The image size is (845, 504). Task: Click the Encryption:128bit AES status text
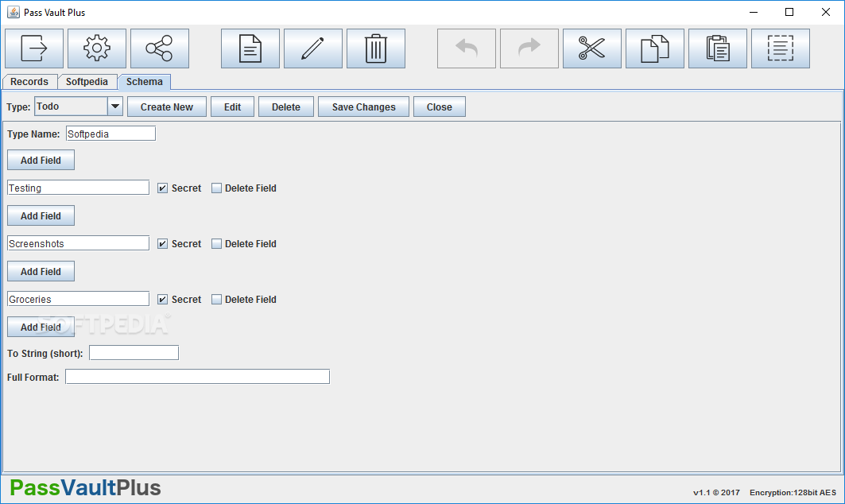pos(793,493)
